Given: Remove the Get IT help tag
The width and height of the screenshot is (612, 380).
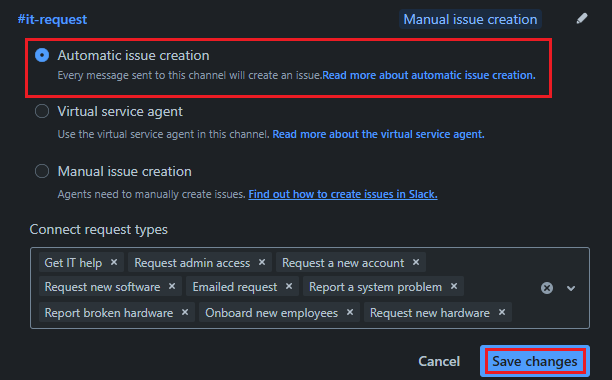Looking at the screenshot, I should (114, 262).
